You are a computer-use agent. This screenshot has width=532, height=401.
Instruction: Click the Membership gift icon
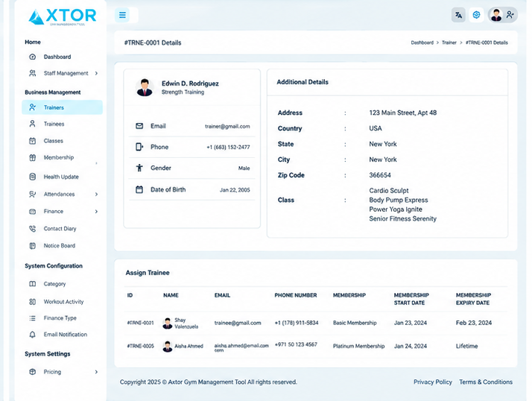click(x=33, y=157)
